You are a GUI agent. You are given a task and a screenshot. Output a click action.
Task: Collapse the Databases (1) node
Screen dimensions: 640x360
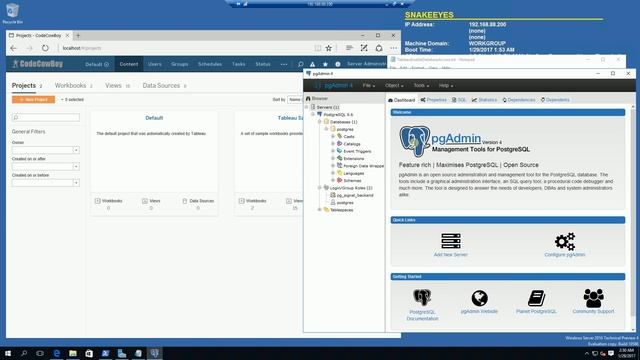[x=320, y=122]
